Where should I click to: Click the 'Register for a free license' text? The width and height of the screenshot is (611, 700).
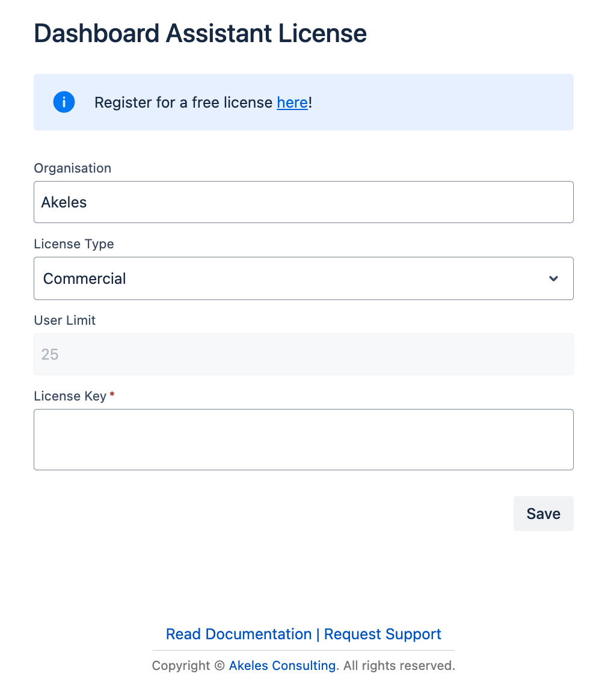[x=183, y=103]
